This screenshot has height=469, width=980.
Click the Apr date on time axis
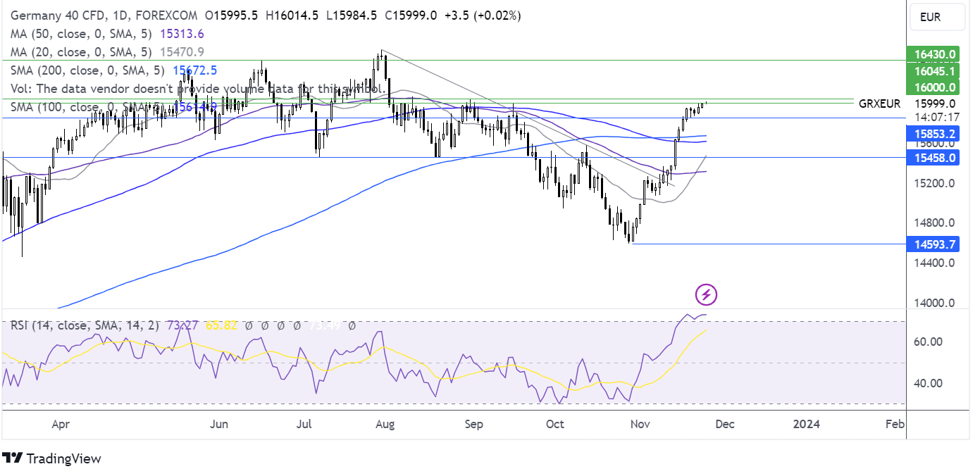(61, 425)
